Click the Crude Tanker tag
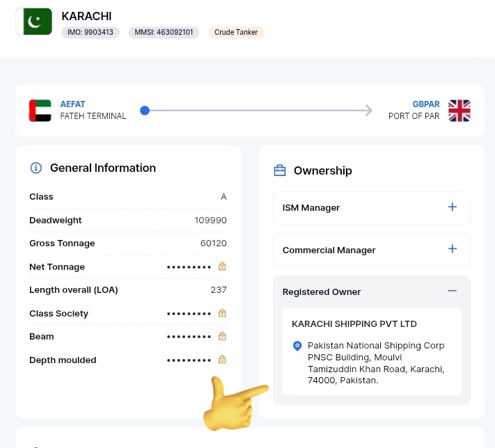This screenshot has height=448, width=495. coord(236,33)
